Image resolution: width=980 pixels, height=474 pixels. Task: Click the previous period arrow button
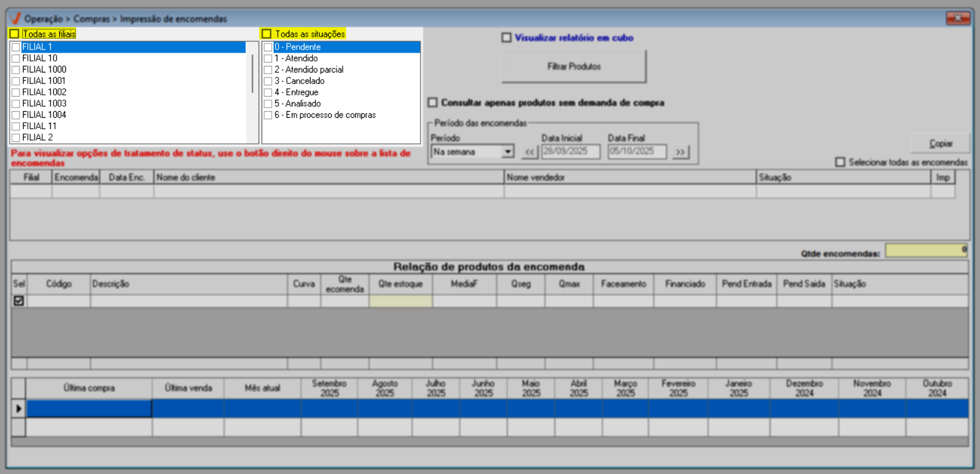click(x=529, y=152)
